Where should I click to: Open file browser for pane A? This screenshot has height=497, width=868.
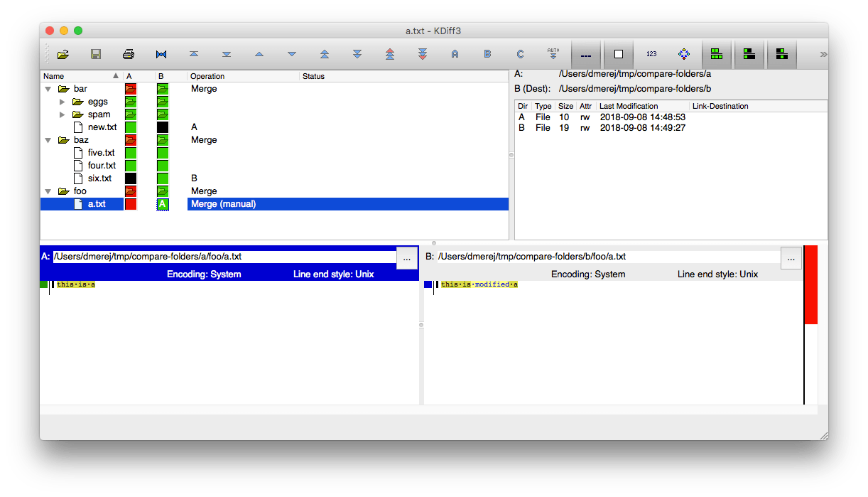click(x=406, y=258)
